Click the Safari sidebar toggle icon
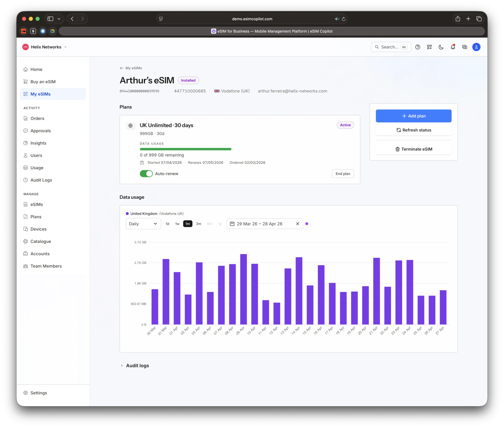Viewport: 504px width, 428px height. coord(50,19)
